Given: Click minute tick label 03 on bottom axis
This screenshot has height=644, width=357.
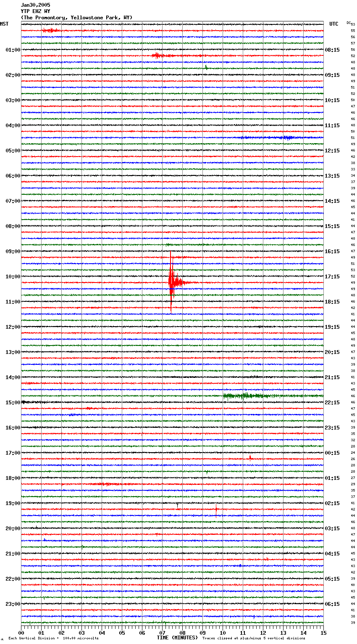Looking at the screenshot, I should click(x=81, y=633).
